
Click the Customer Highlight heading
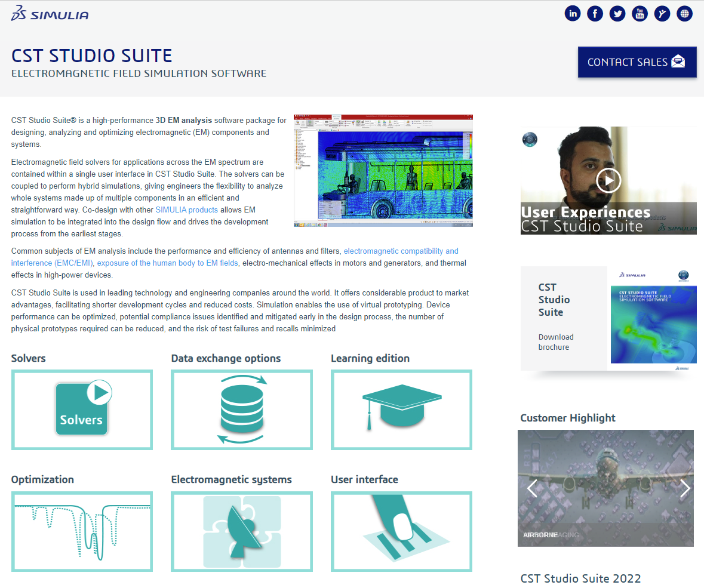[x=567, y=418]
